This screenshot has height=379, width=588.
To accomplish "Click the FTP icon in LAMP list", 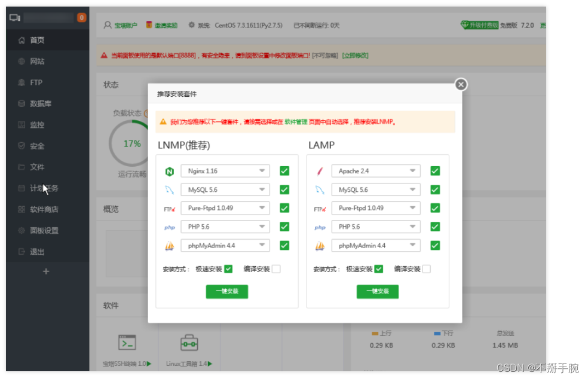I will tap(320, 209).
